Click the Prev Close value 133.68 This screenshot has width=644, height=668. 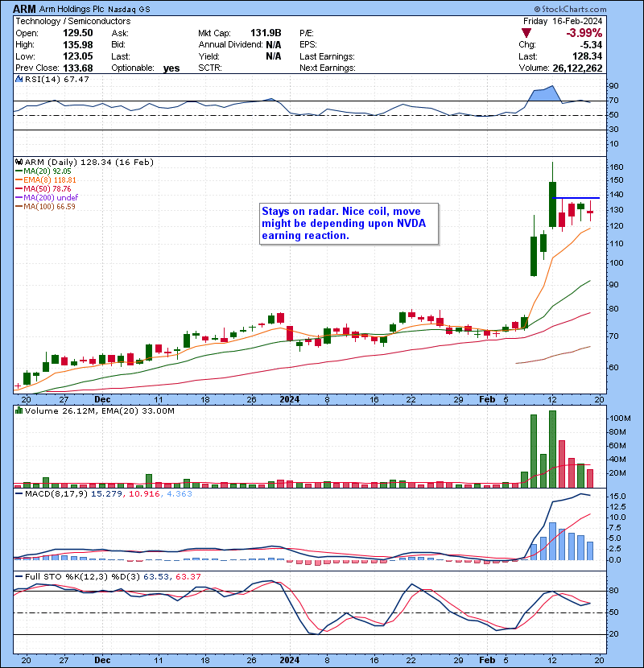click(x=78, y=68)
